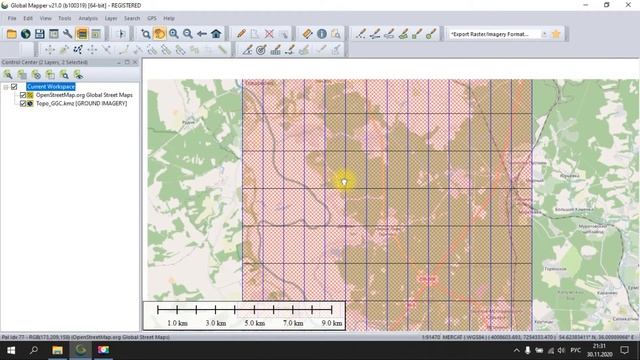Open the Layer menu
The width and height of the screenshot is (640, 360).
111,18
